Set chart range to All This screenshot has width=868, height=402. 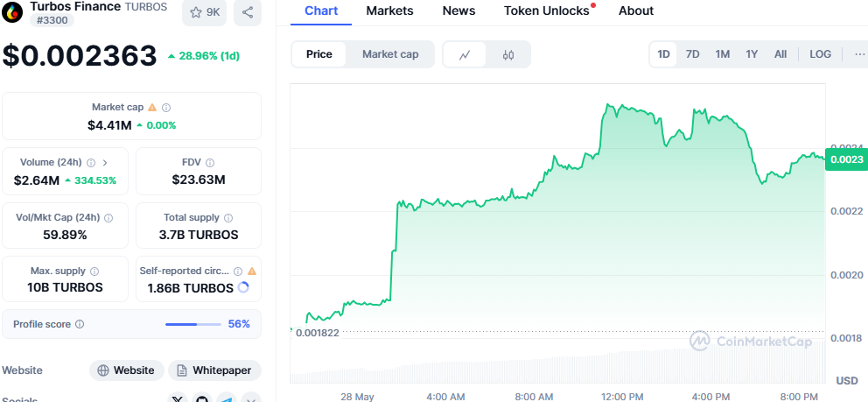pos(780,54)
